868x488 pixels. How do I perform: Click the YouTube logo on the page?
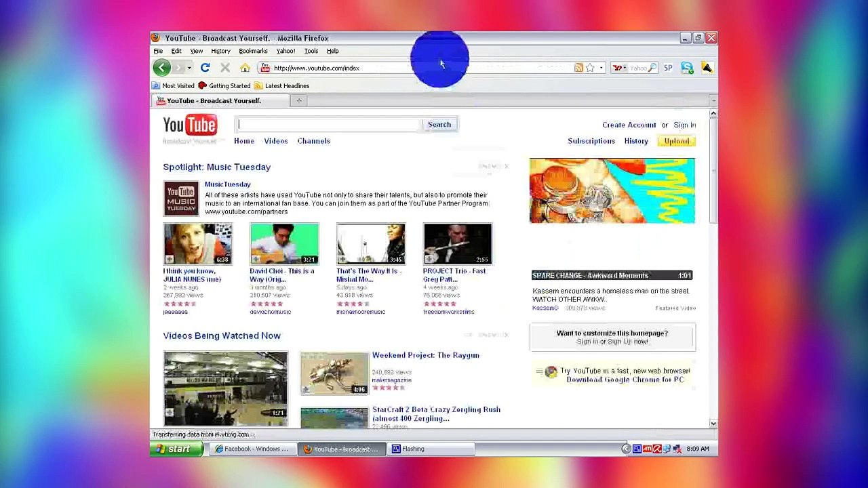[x=190, y=125]
